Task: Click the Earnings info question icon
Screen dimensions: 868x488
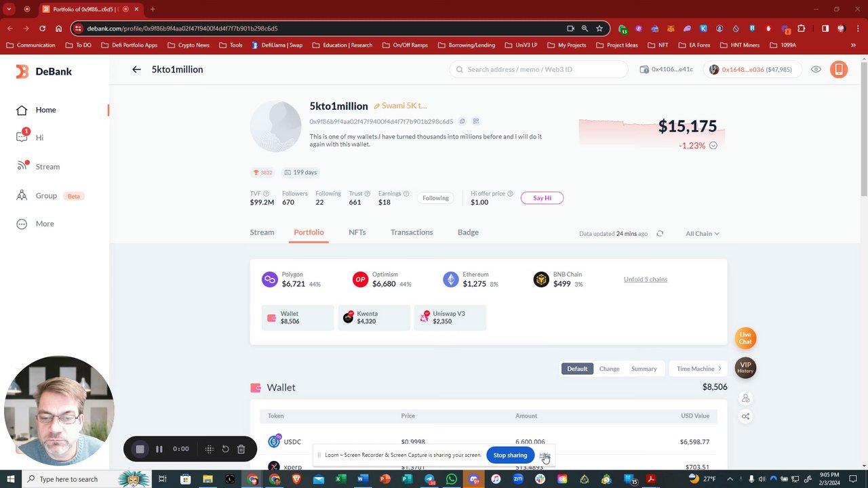Action: pos(406,194)
